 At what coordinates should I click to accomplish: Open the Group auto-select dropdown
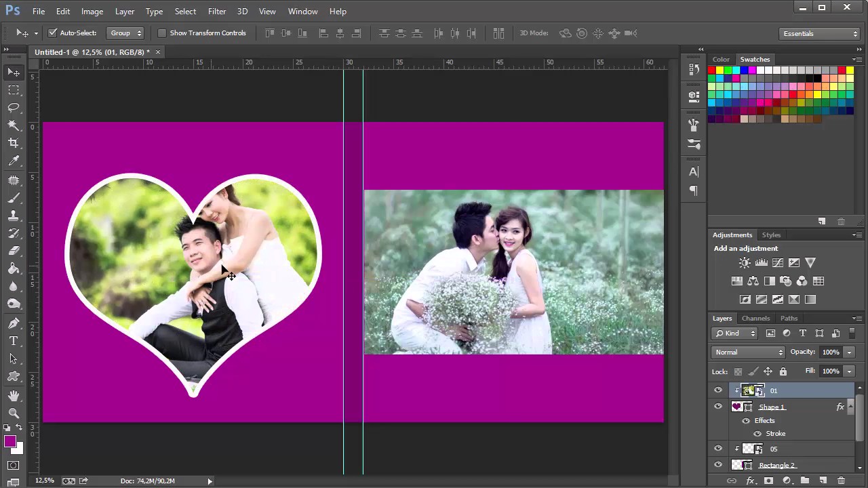click(x=125, y=33)
